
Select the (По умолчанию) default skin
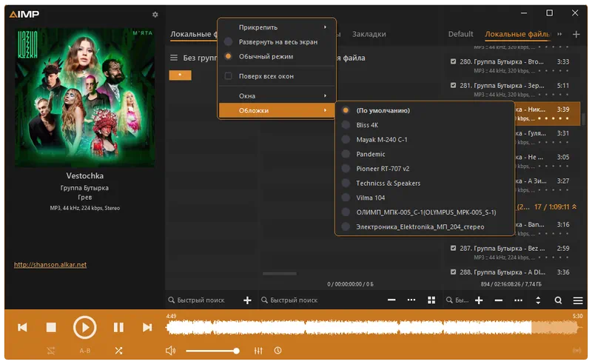[424, 111]
